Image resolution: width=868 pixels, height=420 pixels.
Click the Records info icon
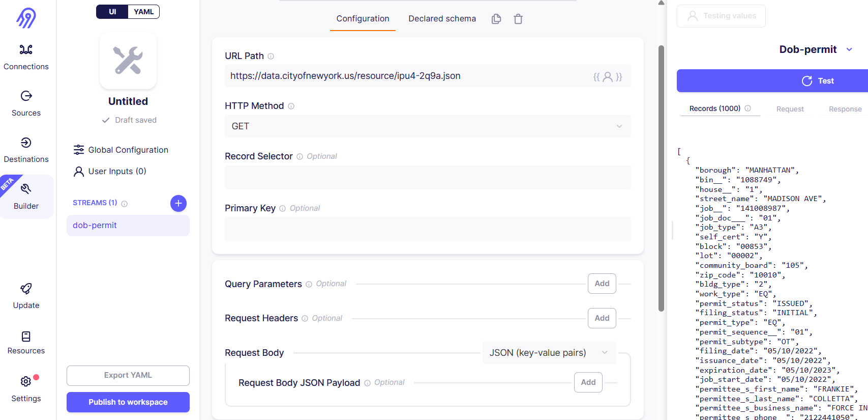[x=748, y=108]
